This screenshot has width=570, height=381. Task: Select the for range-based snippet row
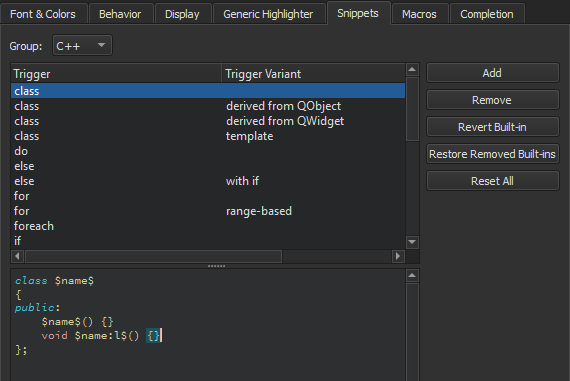coord(208,211)
